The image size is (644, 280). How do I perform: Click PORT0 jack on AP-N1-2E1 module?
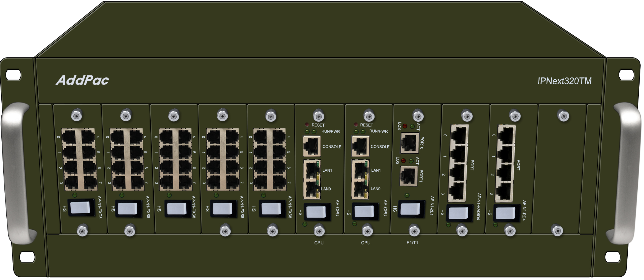tap(410, 143)
